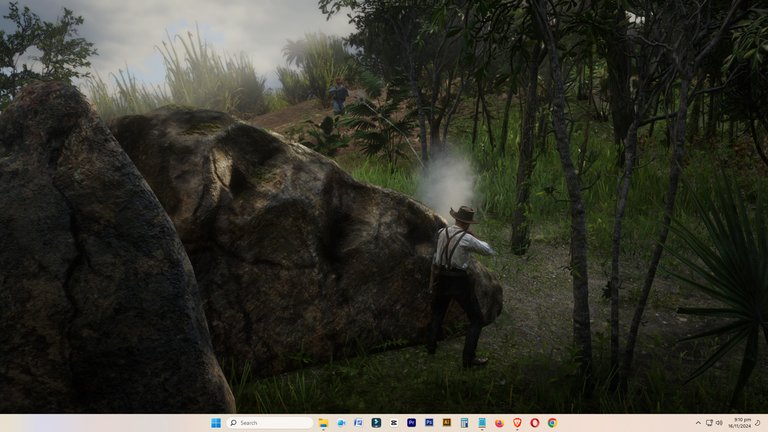Open the Windows Start menu
The image size is (768, 432).
pyautogui.click(x=216, y=423)
